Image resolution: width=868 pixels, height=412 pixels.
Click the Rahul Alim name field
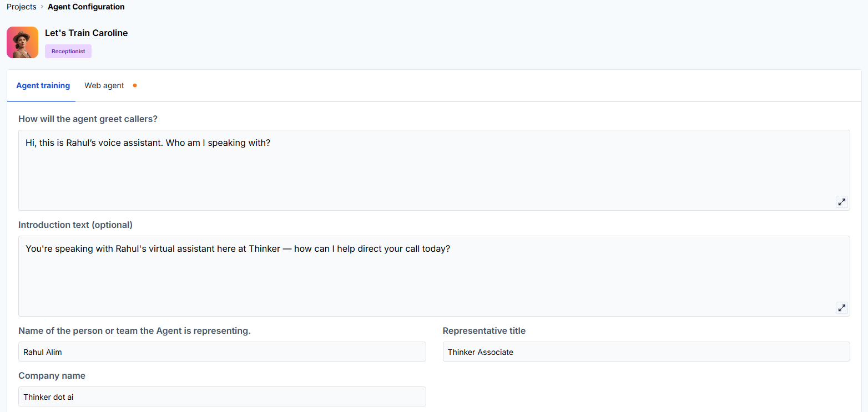point(222,352)
